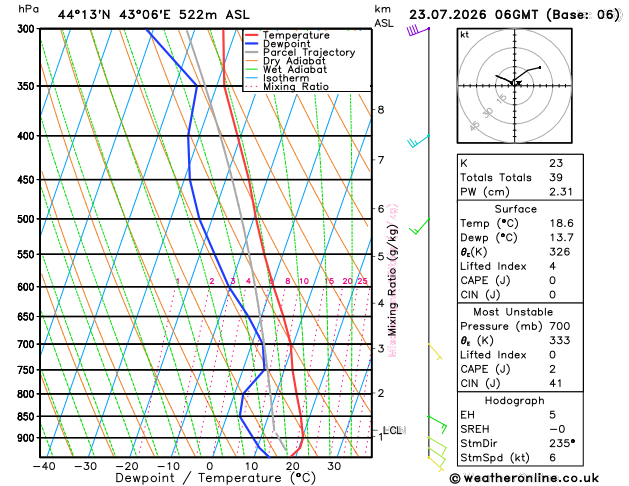Image resolution: width=629 pixels, height=486 pixels.
Task: Click the 900 hPa pressure axis label
Action: coord(27,437)
